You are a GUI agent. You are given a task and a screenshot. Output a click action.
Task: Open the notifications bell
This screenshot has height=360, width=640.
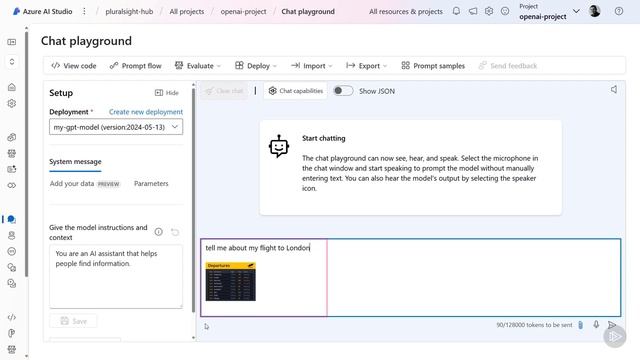coord(456,11)
